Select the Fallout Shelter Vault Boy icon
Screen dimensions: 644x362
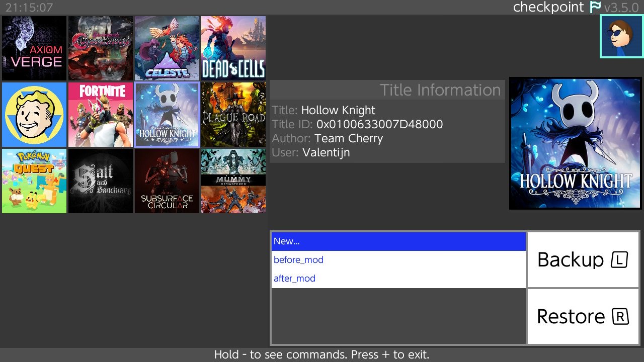(x=34, y=115)
